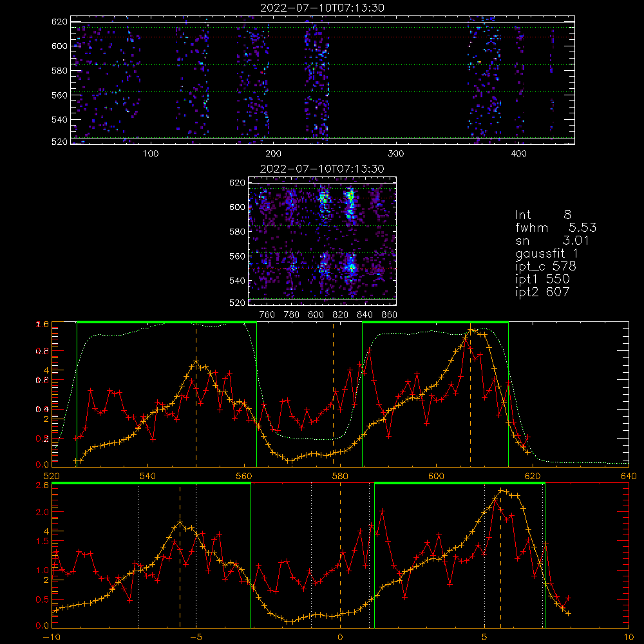Click x-axis label 540 on upper profile plot
The width and height of the screenshot is (644, 644).
point(148,476)
